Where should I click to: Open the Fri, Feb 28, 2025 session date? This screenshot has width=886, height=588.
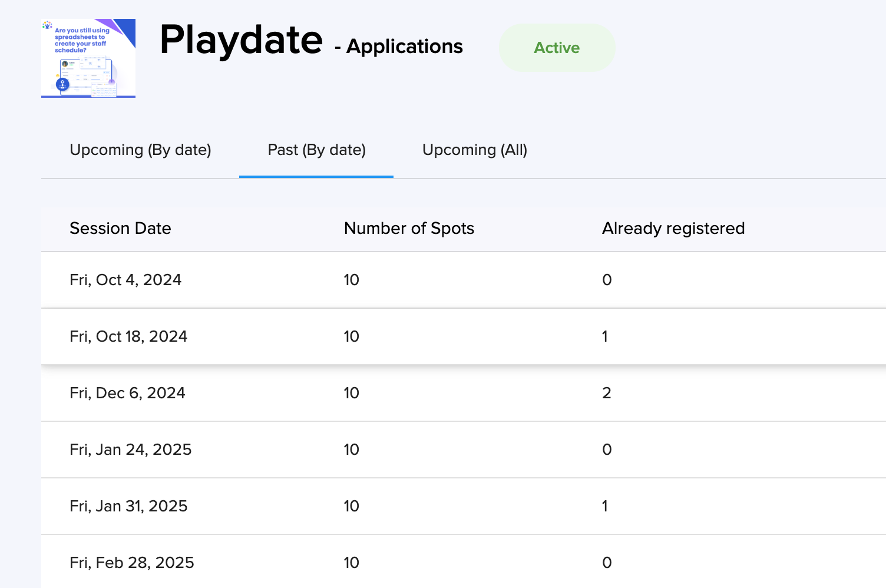click(131, 563)
